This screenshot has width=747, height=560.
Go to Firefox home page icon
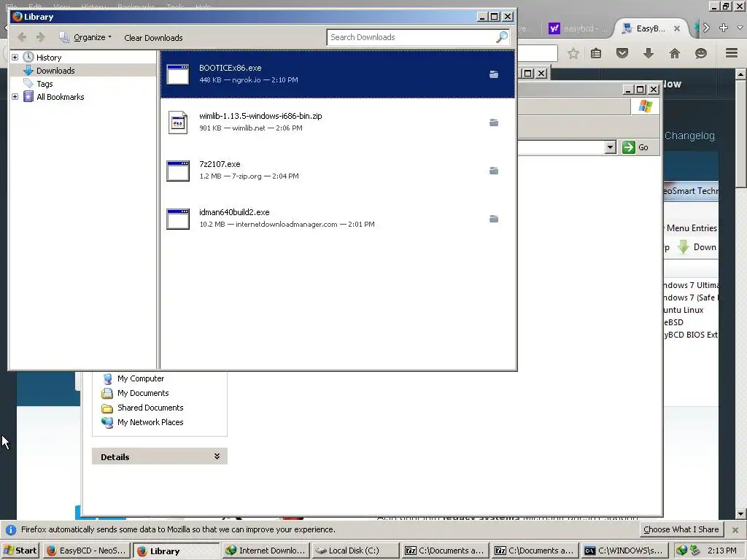[675, 53]
